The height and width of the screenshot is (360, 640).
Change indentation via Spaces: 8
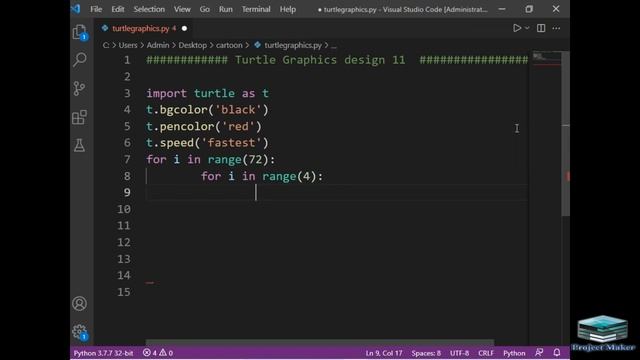pos(426,353)
